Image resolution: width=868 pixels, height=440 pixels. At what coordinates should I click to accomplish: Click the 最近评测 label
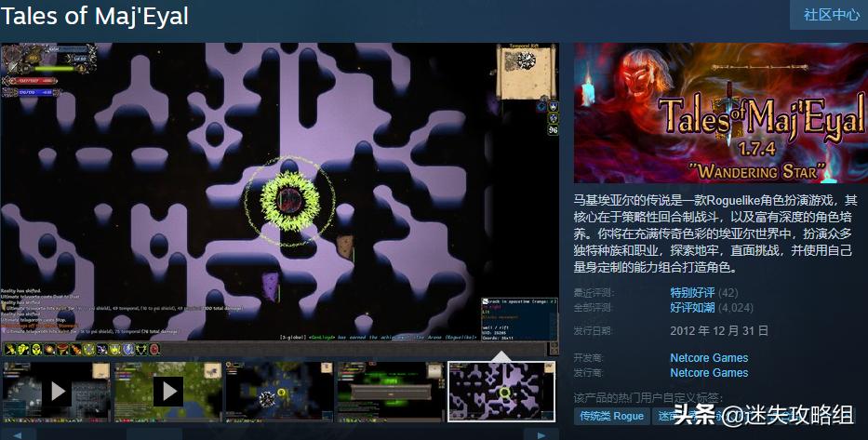594,293
